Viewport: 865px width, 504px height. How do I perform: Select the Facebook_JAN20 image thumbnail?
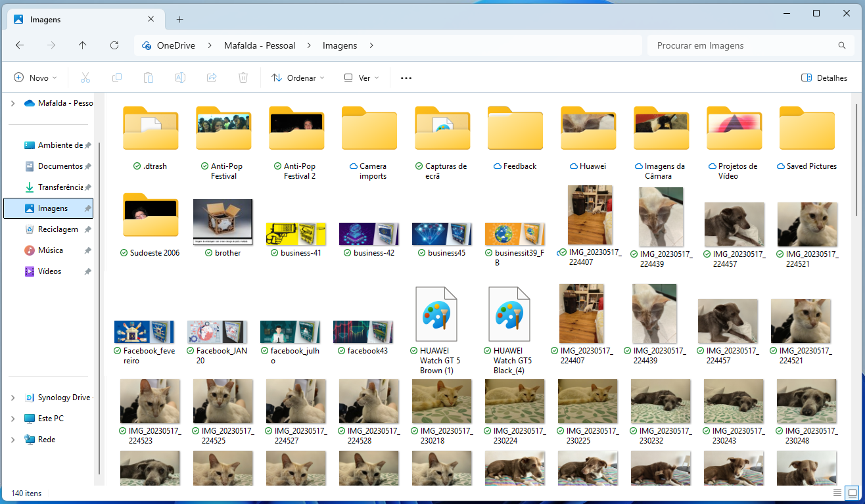point(217,332)
